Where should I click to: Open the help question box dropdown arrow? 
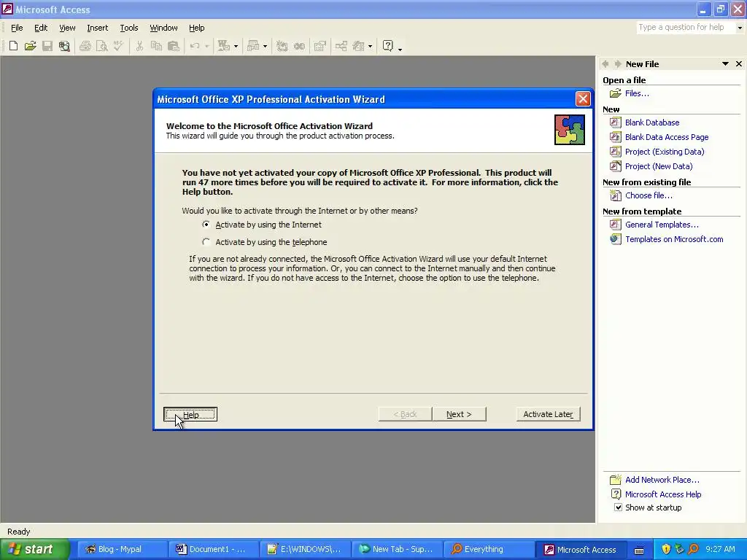(x=740, y=28)
